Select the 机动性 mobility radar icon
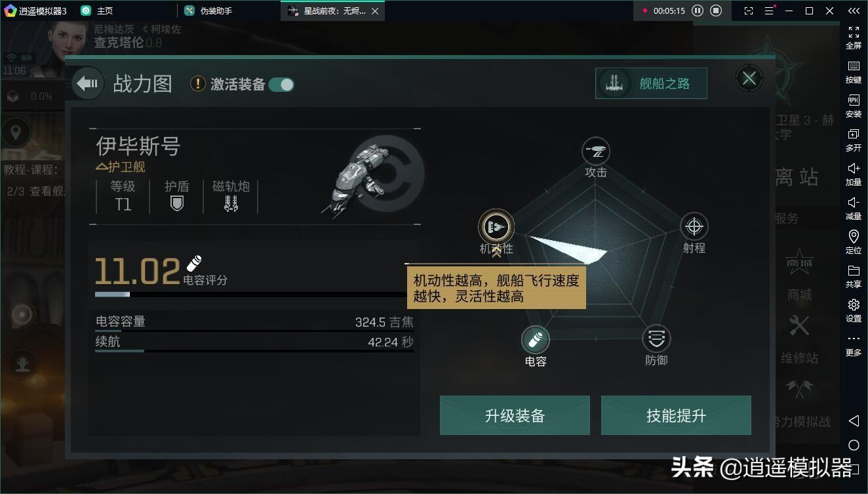868x494 pixels. pos(496,228)
